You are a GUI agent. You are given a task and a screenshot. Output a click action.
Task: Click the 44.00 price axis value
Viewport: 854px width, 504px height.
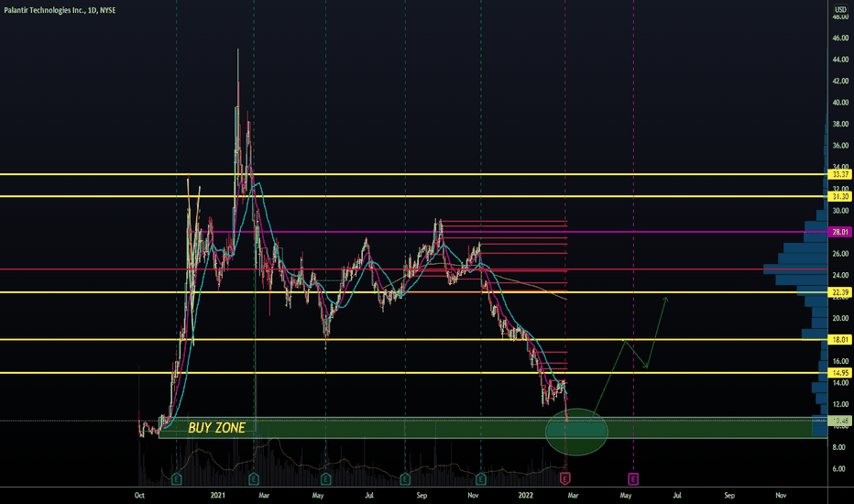[x=840, y=60]
